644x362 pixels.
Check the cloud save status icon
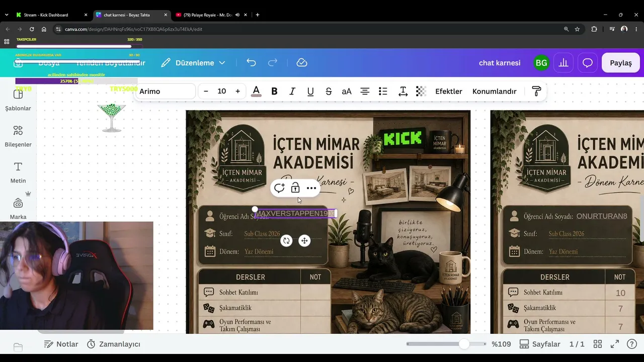point(302,63)
